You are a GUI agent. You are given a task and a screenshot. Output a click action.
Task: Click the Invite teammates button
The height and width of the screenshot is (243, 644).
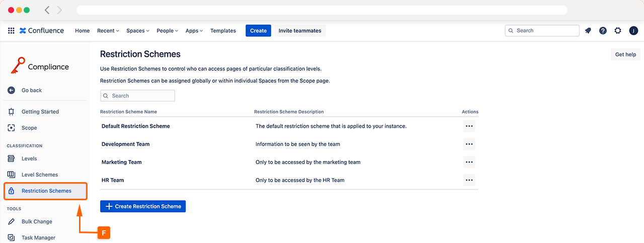point(300,31)
